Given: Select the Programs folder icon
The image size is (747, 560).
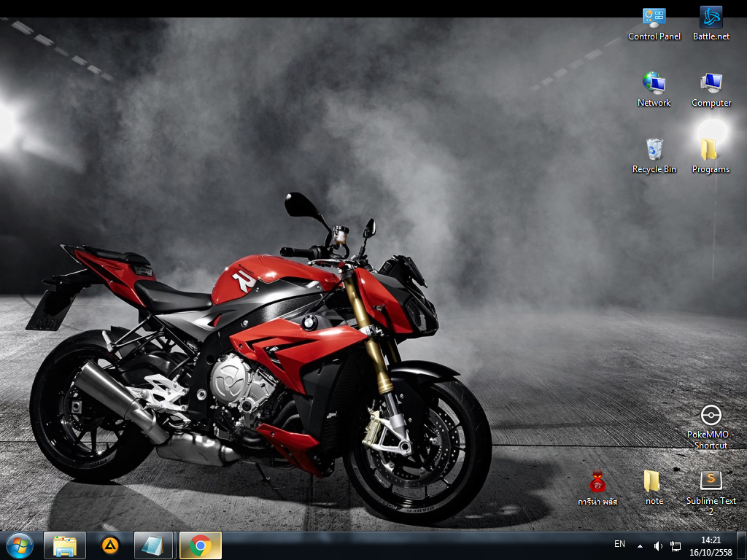Looking at the screenshot, I should [711, 156].
